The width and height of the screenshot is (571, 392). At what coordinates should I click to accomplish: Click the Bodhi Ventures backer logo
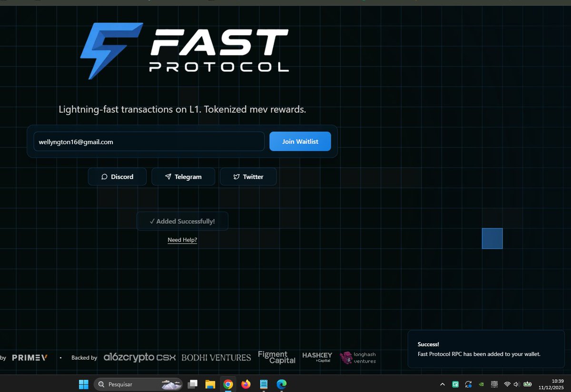(216, 357)
